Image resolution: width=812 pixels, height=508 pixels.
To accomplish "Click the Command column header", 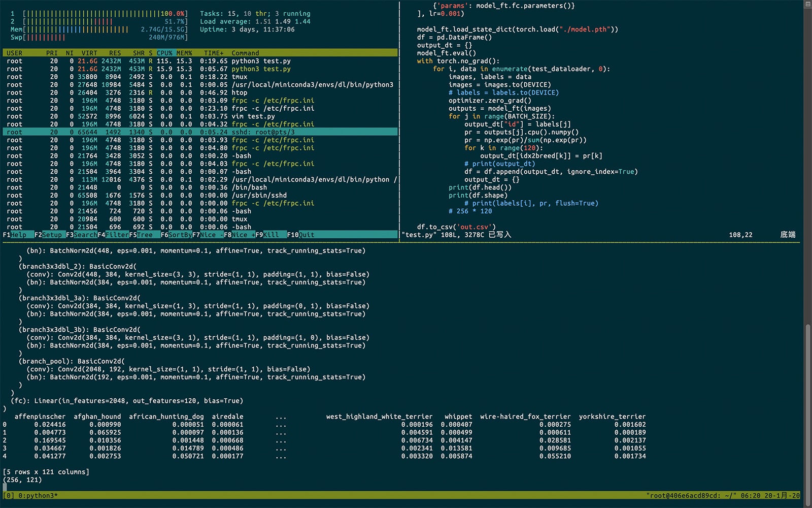I will (x=245, y=53).
